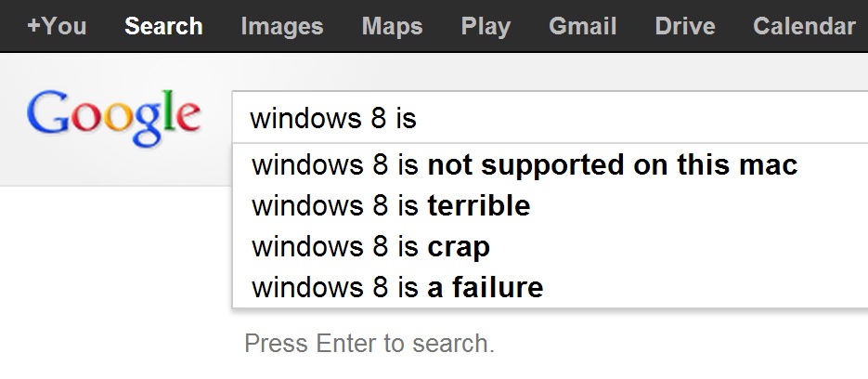Click the red "e" ending the Google logo

(187, 118)
